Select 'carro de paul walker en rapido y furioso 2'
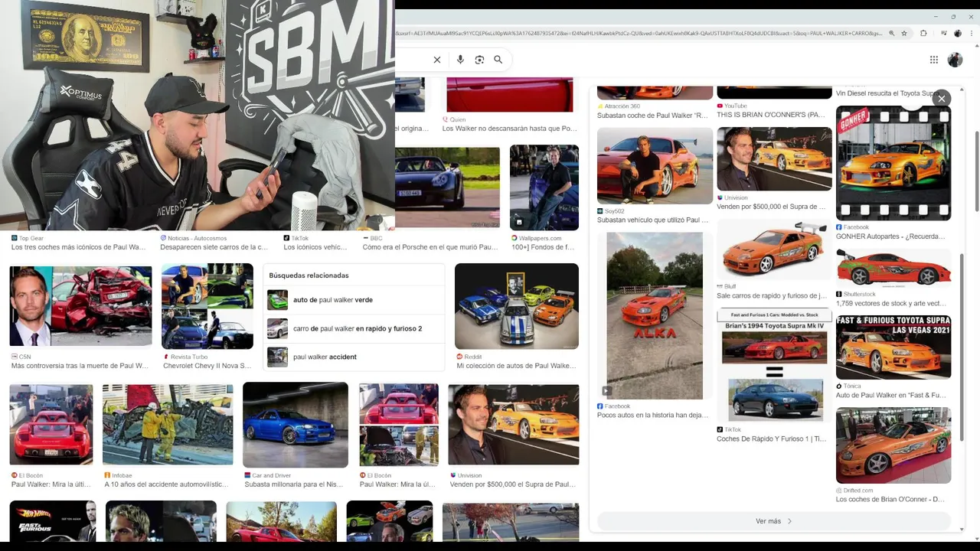Viewport: 980px width, 551px height. tap(354, 328)
